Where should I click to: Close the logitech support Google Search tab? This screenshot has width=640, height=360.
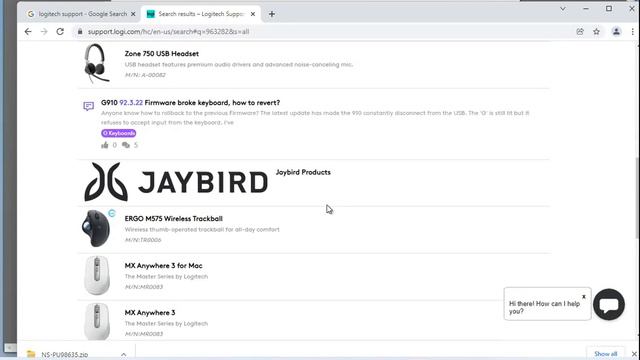point(133,14)
